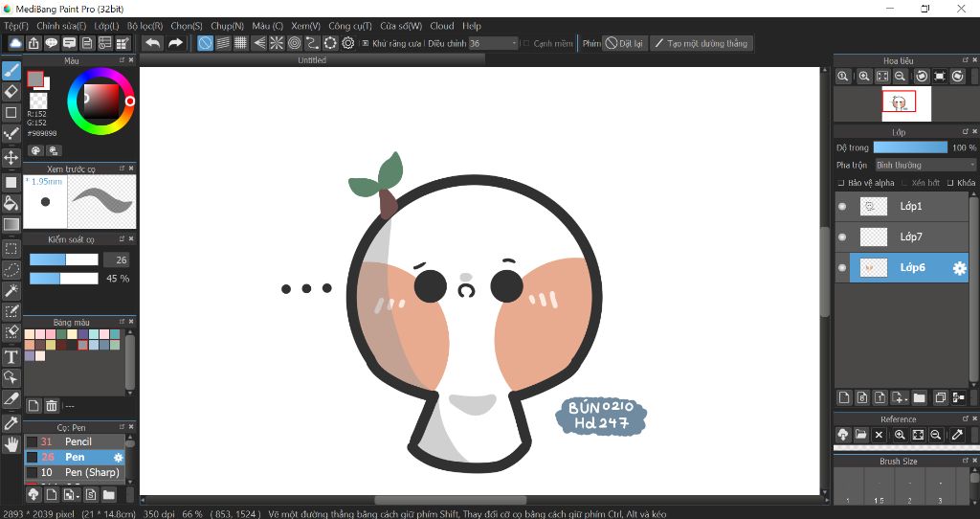
Task: Select the rectangular Select tool
Action: pyautogui.click(x=11, y=249)
